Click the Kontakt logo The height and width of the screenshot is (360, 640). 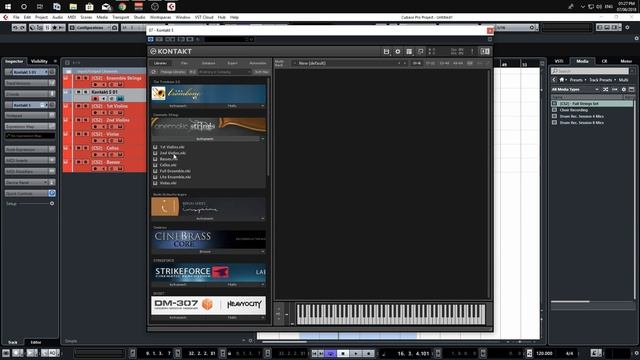[171, 51]
